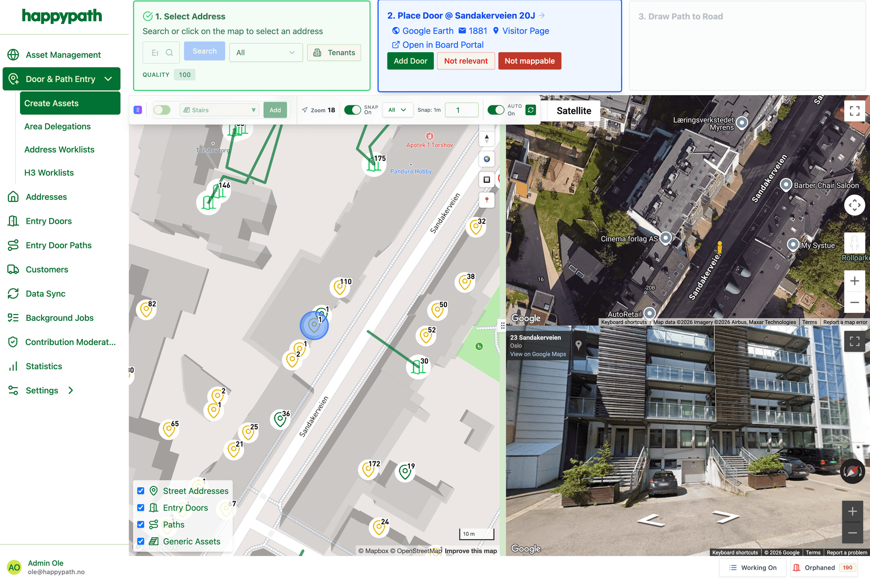Zoom in on Street View
870x588 pixels.
853,512
